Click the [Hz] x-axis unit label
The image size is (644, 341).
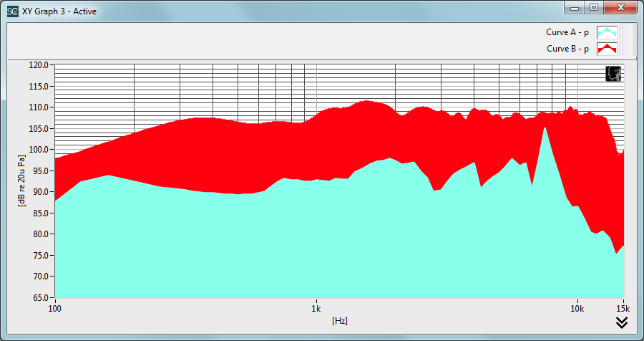(340, 321)
